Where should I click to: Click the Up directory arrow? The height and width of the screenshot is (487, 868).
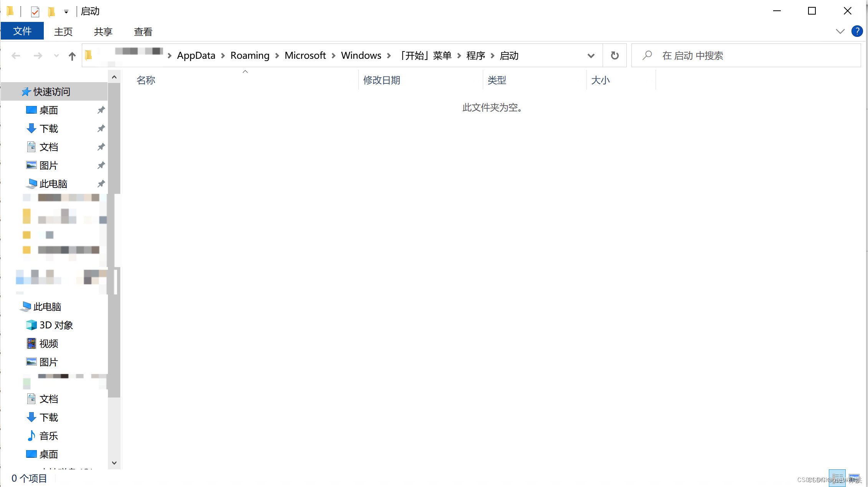coord(72,56)
